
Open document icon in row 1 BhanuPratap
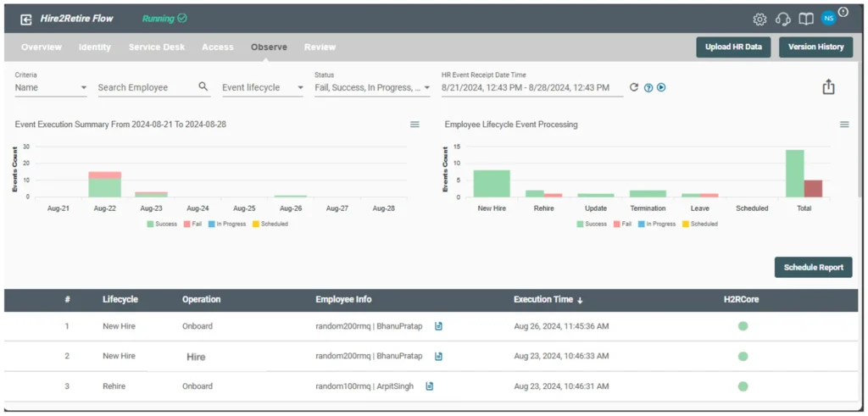[438, 326]
